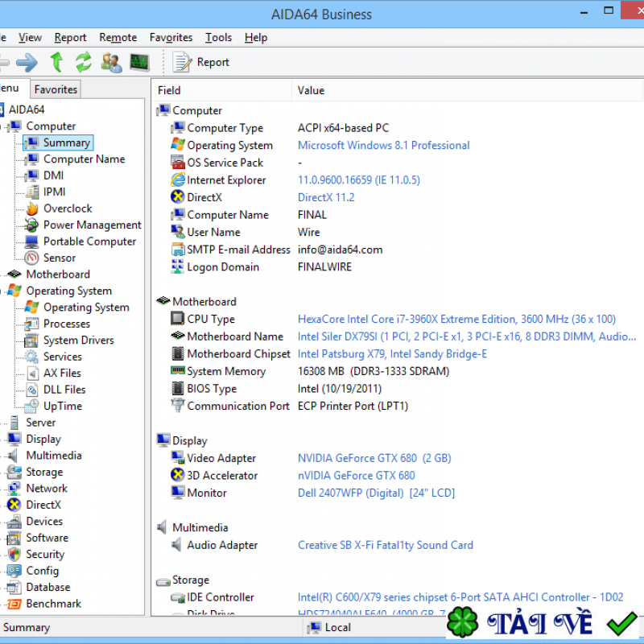Click the DirectX icon in sidebar tree
The height and width of the screenshot is (644, 644).
coord(14,505)
